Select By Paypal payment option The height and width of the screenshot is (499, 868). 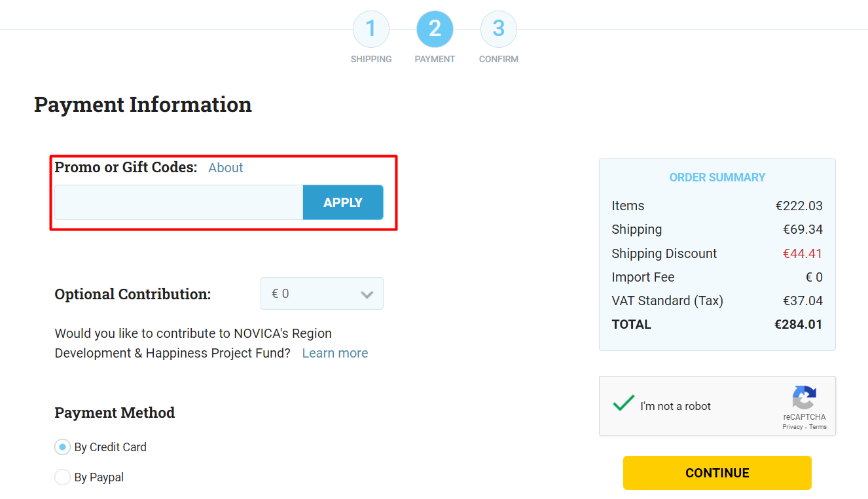pyautogui.click(x=62, y=477)
